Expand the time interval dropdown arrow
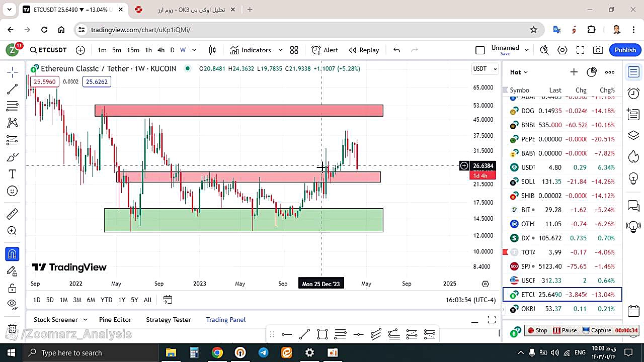The height and width of the screenshot is (362, 644). point(194,50)
